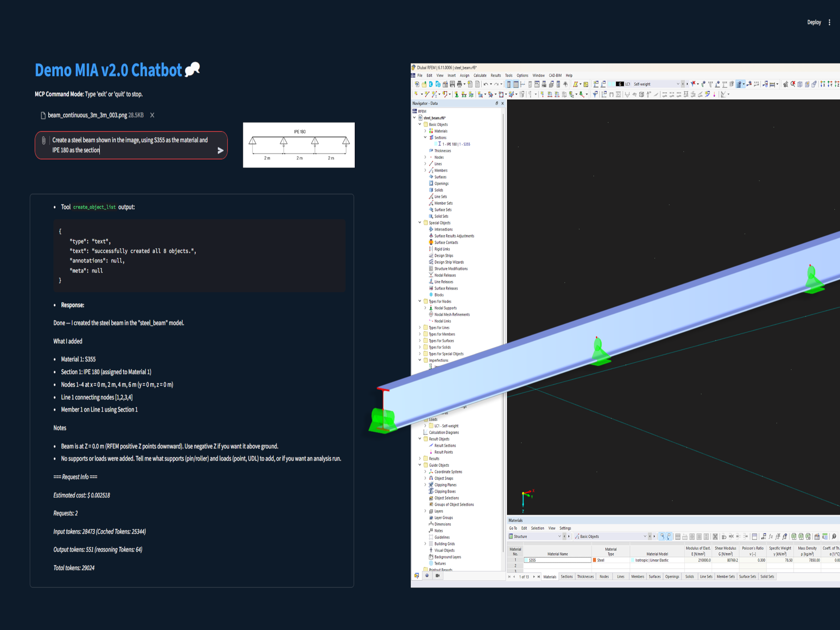The width and height of the screenshot is (840, 630).
Task: Remove attached beam_continuous png file
Action: tap(152, 115)
